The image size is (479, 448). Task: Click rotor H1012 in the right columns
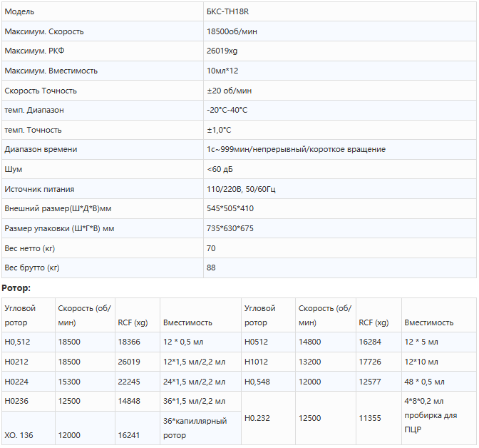coord(256,361)
